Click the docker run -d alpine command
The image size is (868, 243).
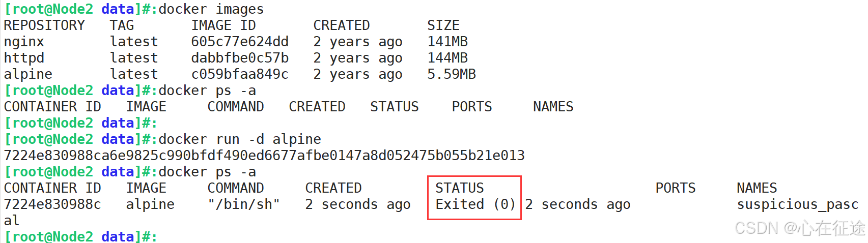click(240, 139)
